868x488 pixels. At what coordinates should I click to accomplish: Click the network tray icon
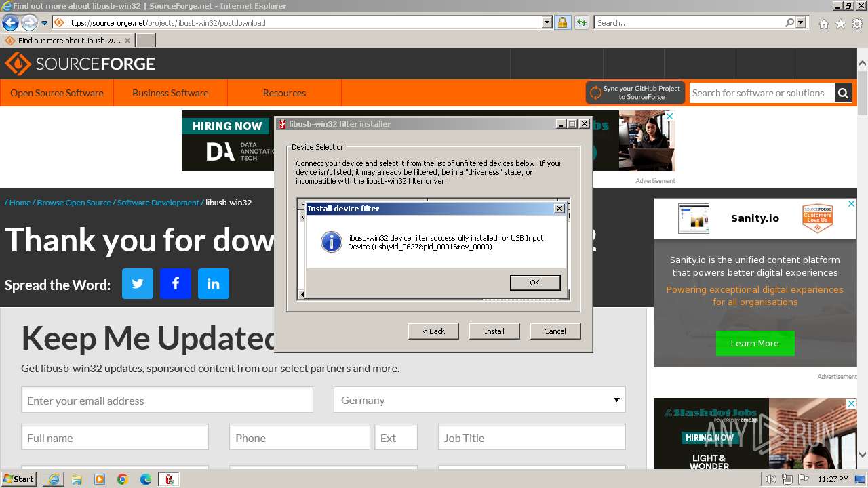(x=787, y=479)
